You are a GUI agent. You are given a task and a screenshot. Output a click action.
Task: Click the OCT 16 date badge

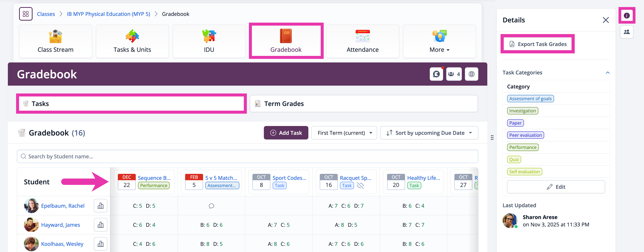coord(329,182)
